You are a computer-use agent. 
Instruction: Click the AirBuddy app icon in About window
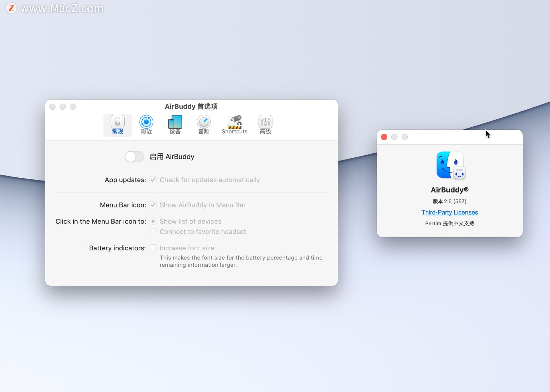(451, 165)
